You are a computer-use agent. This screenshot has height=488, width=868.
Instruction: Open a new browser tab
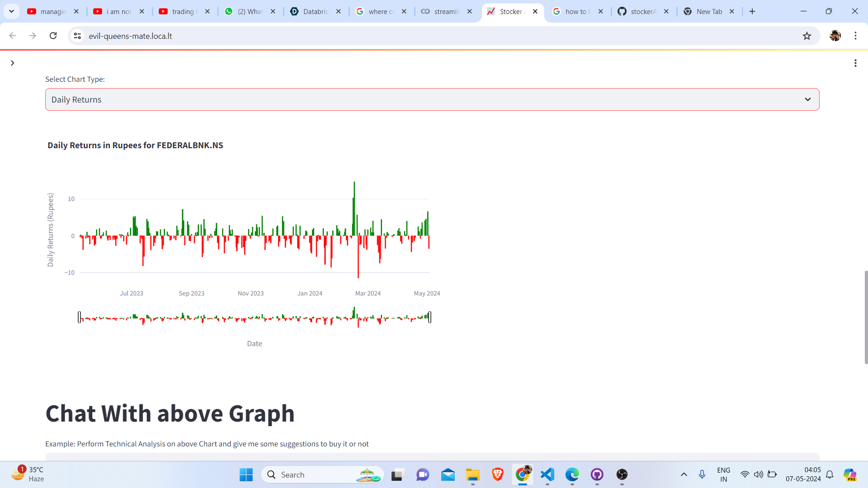tap(752, 12)
